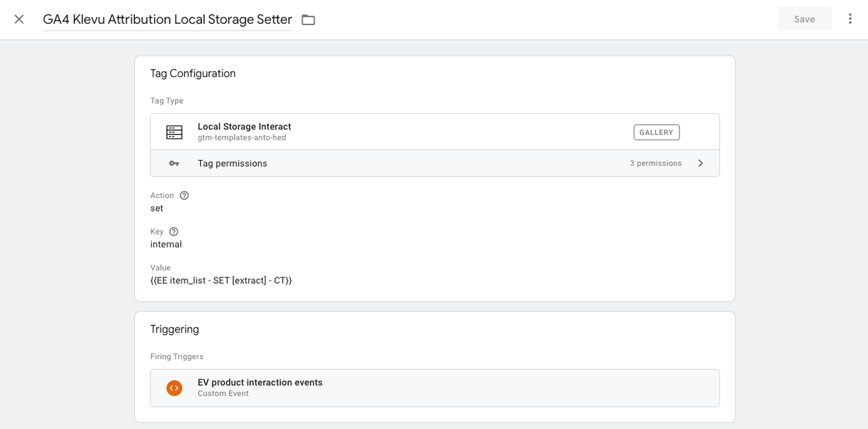The image size is (868, 429).
Task: Click the EE item_list variable value
Action: click(221, 280)
